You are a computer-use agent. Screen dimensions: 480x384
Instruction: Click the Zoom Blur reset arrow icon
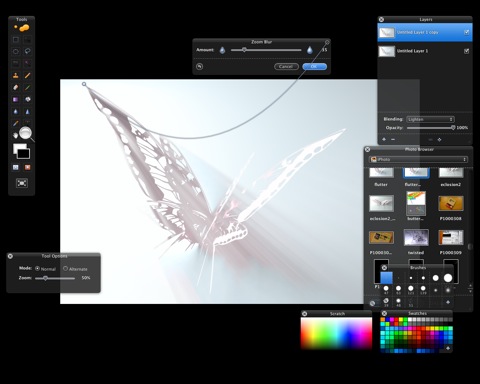(199, 66)
